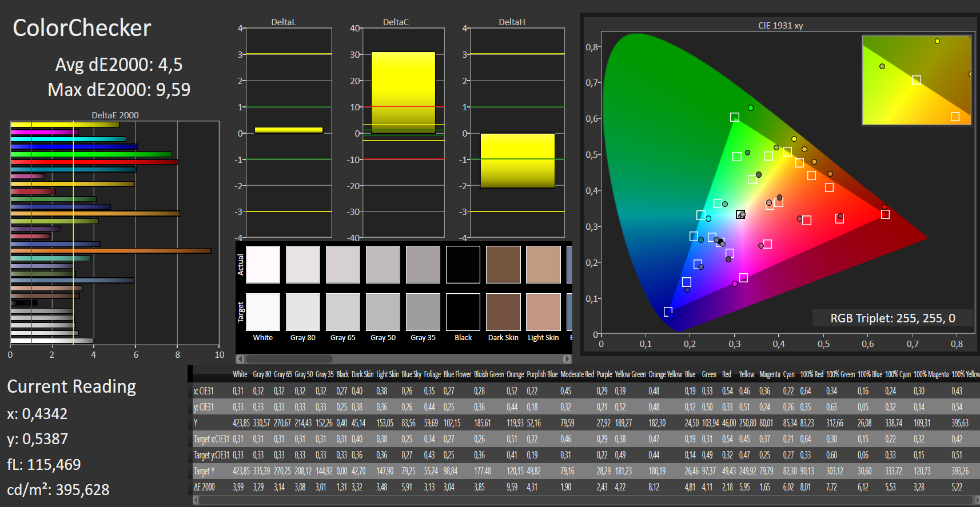Click the 'DeltaH' chart title
This screenshot has height=507, width=980.
[x=512, y=22]
